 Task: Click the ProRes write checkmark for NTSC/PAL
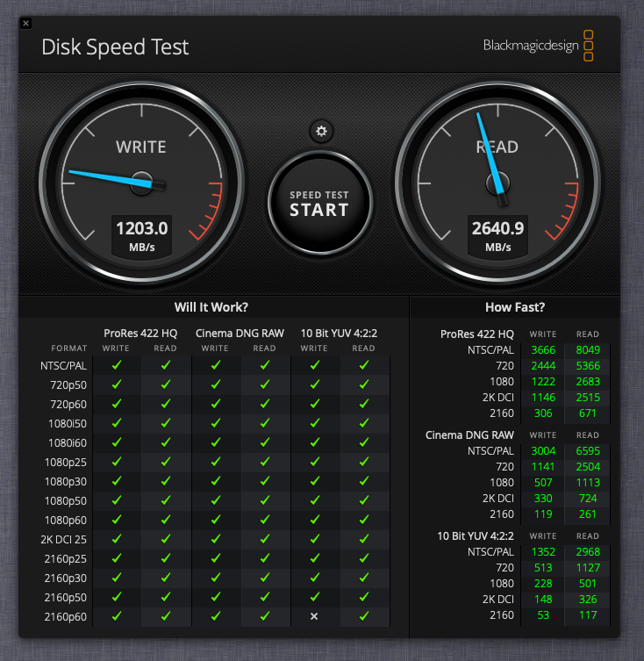tap(117, 365)
